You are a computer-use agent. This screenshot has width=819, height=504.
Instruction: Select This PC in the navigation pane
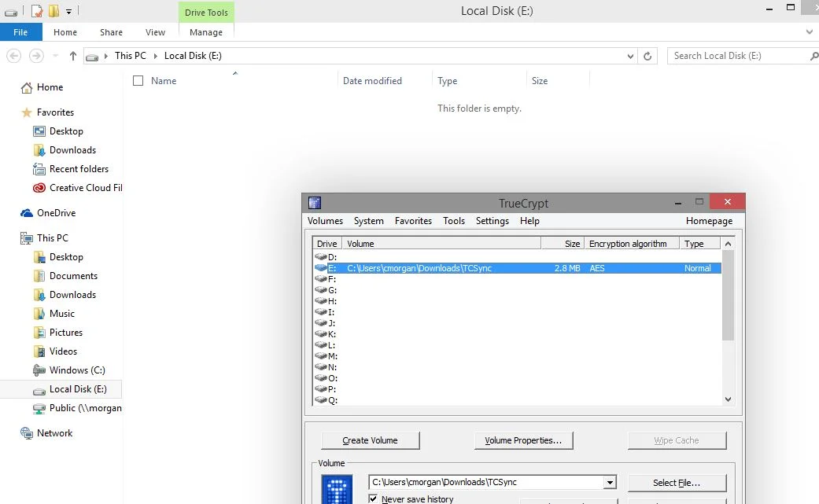[52, 238]
